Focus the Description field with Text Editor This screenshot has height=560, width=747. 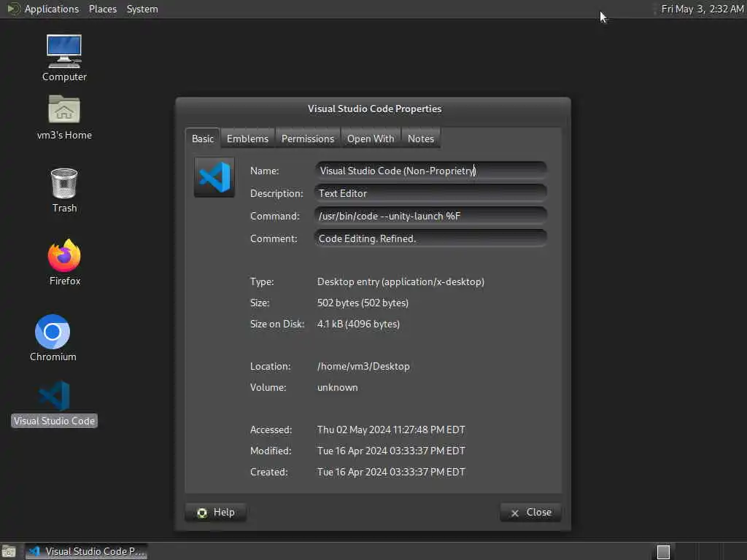[430, 193]
